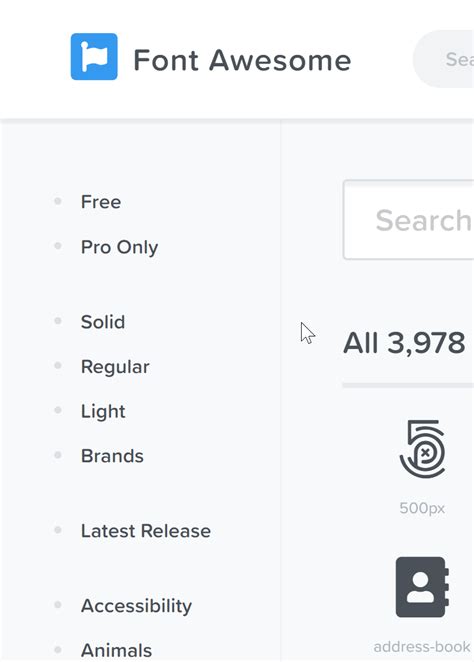The width and height of the screenshot is (474, 662).
Task: Select the address-book icon
Action: click(x=422, y=587)
